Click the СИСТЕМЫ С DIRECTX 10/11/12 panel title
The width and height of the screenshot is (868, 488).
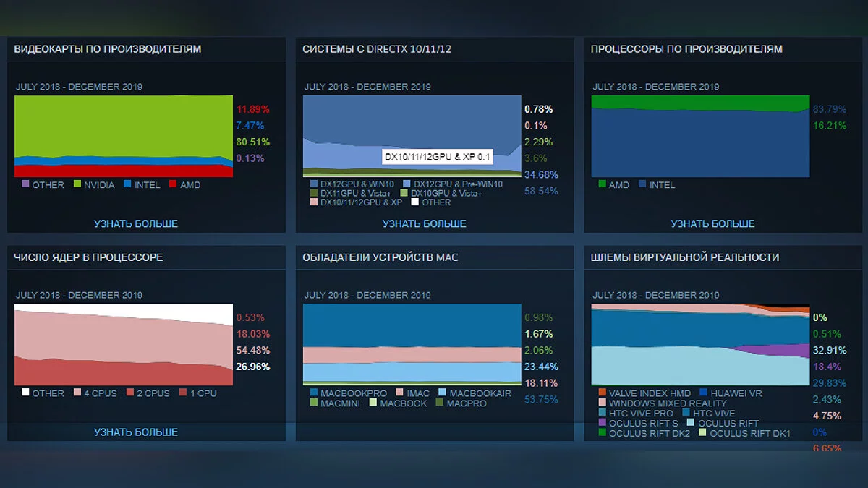click(377, 49)
